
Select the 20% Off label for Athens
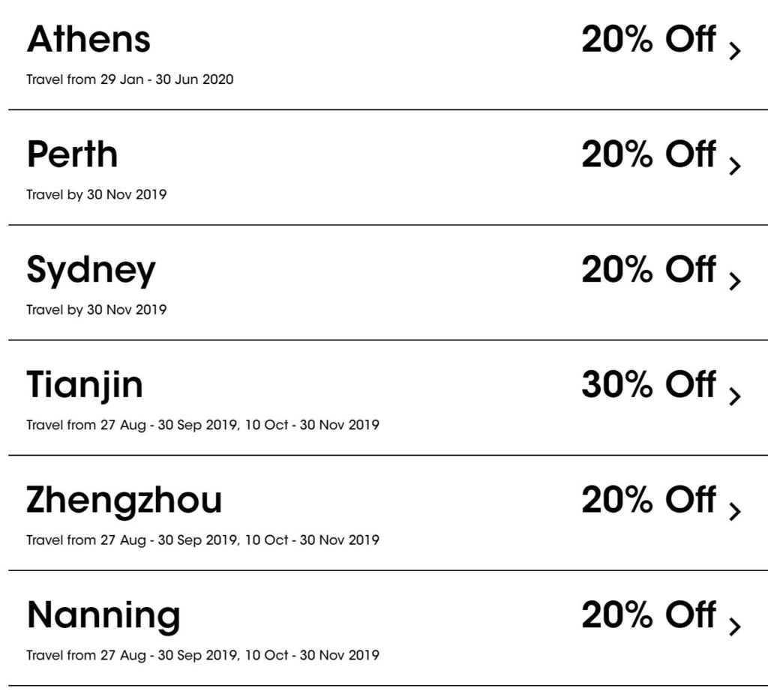[648, 39]
